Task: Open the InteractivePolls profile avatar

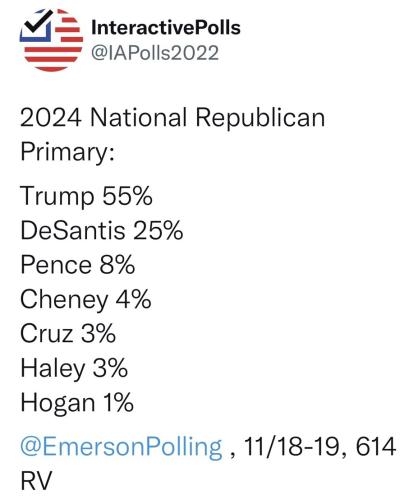Action: coord(51,40)
